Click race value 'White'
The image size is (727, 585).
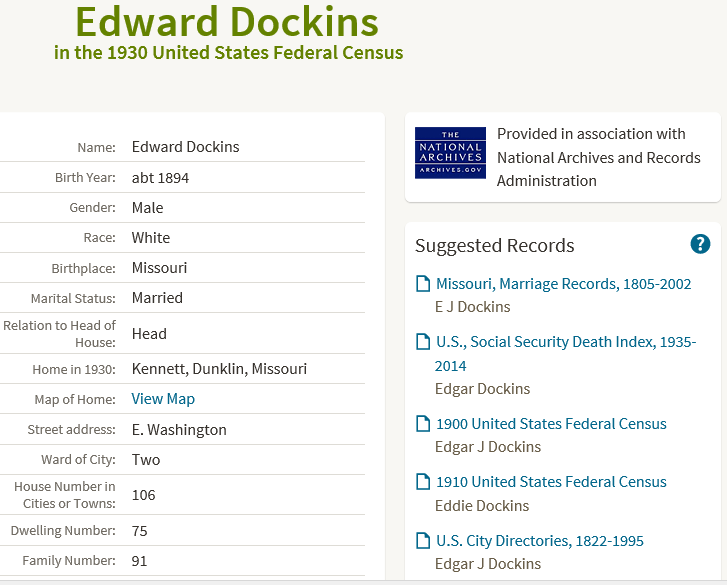click(151, 238)
